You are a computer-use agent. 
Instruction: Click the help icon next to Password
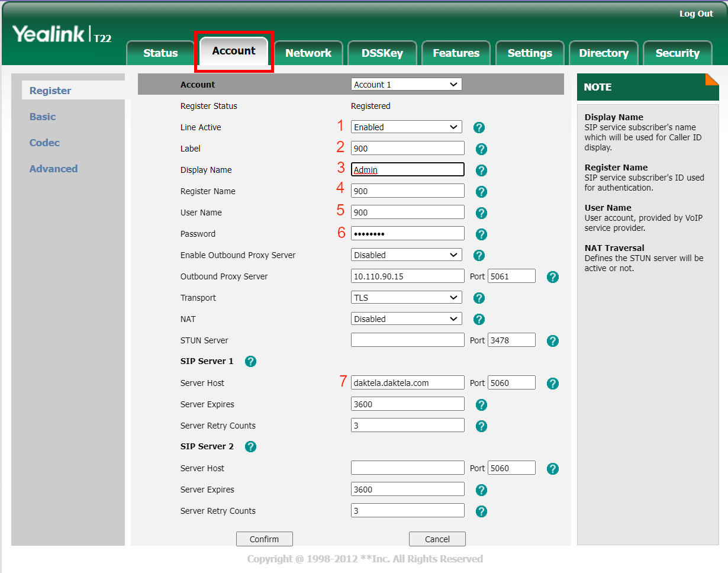(481, 234)
